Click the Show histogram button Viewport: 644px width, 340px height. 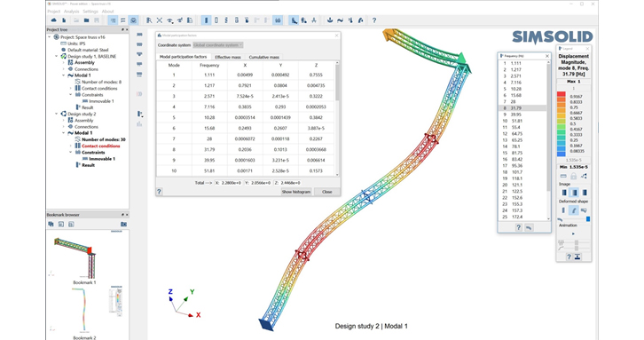(296, 192)
